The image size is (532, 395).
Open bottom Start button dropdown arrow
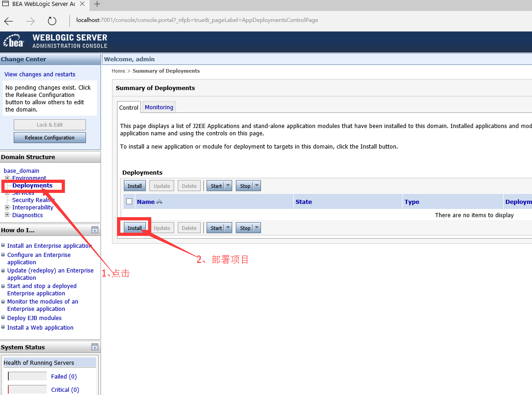[x=228, y=228]
